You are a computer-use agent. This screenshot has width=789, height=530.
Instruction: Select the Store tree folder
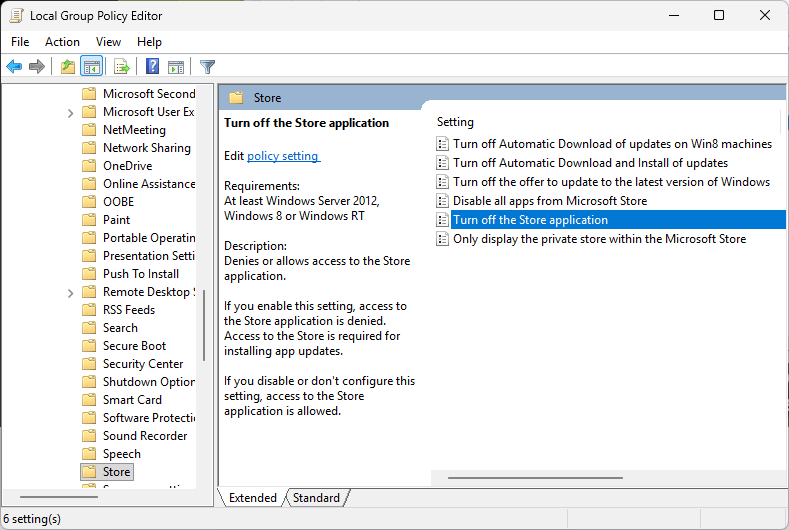116,472
